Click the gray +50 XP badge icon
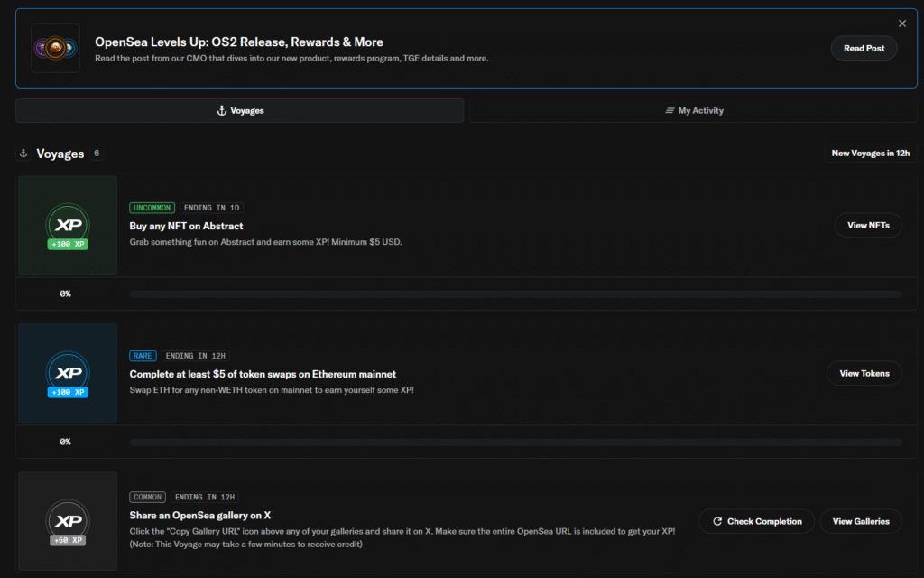Screen dimensions: 924x578 tap(68, 522)
